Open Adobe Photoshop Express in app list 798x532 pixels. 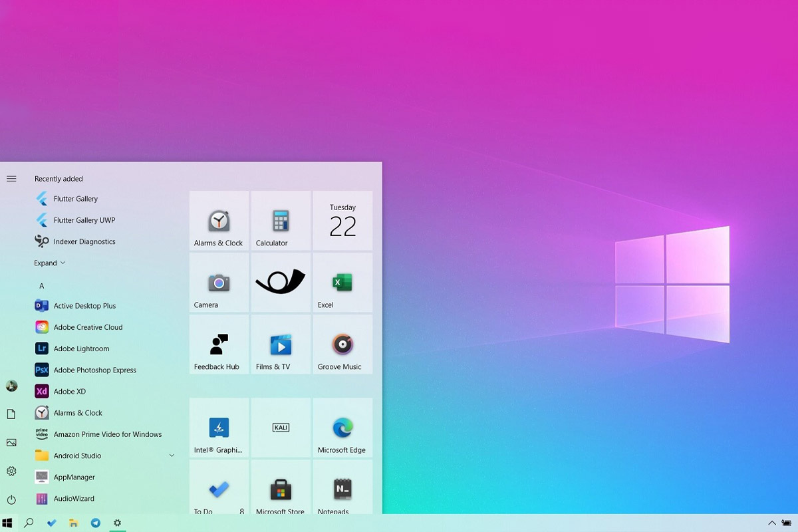(x=105, y=370)
